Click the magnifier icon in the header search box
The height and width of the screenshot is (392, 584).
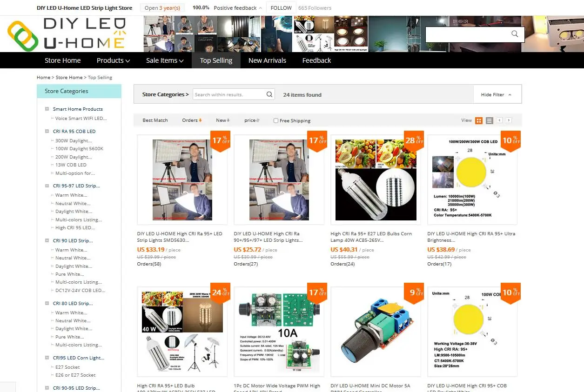click(514, 34)
